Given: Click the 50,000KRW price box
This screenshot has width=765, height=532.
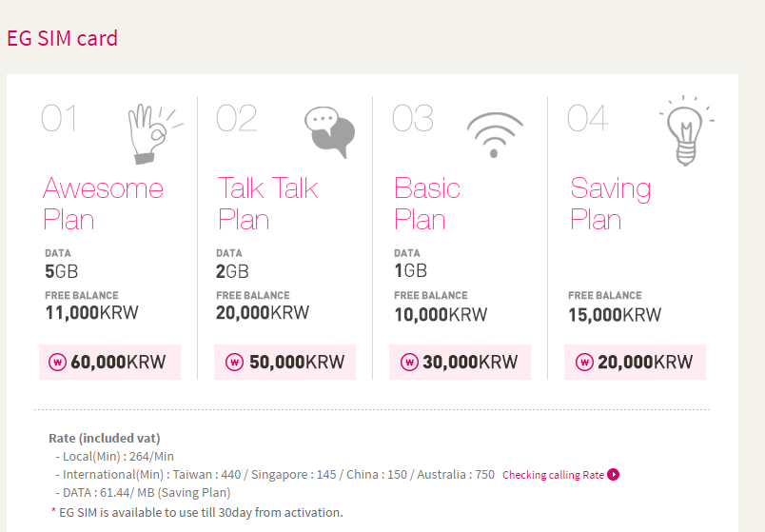Looking at the screenshot, I should [x=284, y=362].
